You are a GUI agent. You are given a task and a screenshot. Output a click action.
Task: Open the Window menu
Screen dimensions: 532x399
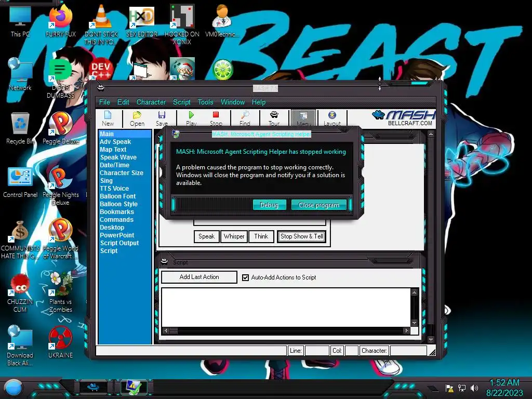coord(232,102)
